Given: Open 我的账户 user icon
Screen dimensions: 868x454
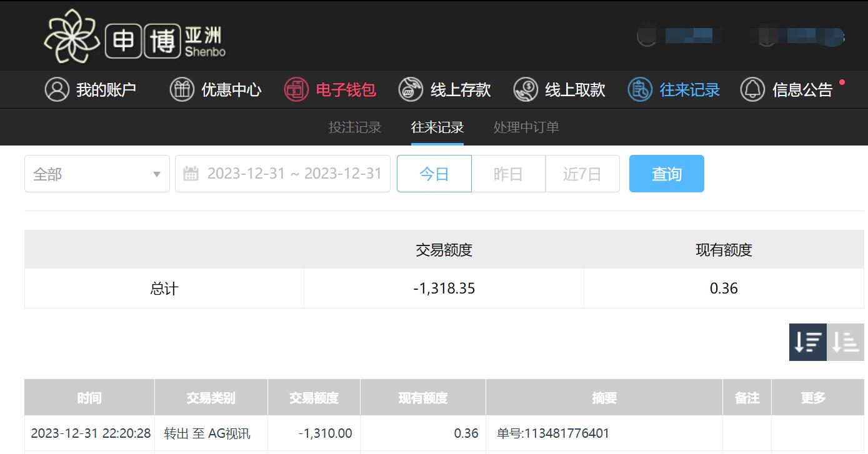Looking at the screenshot, I should [57, 89].
